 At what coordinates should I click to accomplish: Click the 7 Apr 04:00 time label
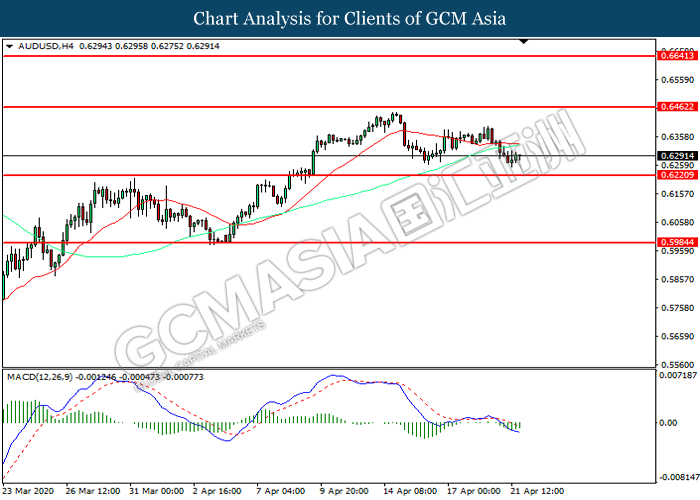pos(281,491)
